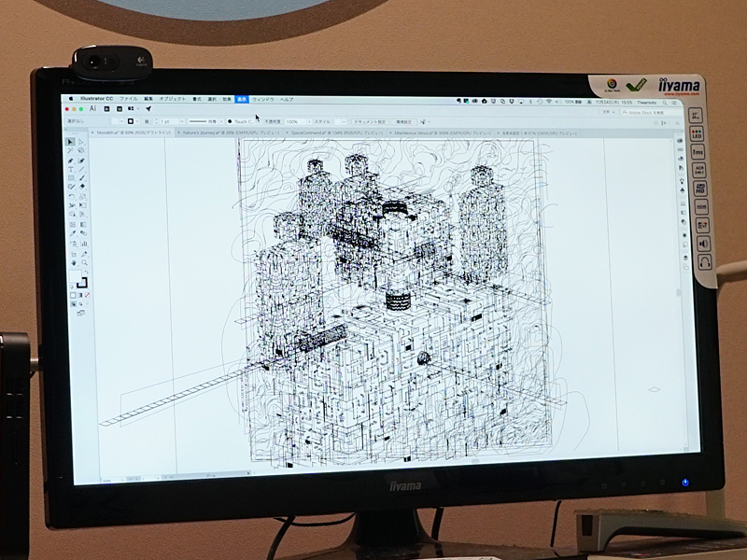This screenshot has height=560, width=747.
Task: Select the Hand tool
Action: pos(74,262)
